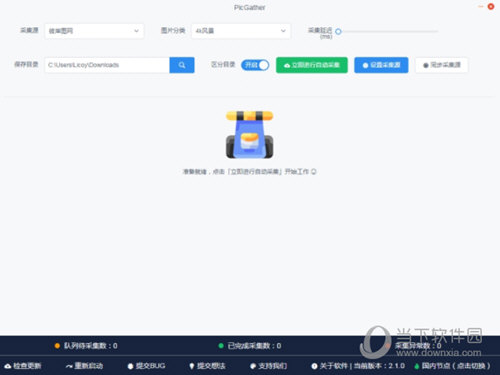Adjust the 采集延迟 delay slider handle

click(338, 32)
